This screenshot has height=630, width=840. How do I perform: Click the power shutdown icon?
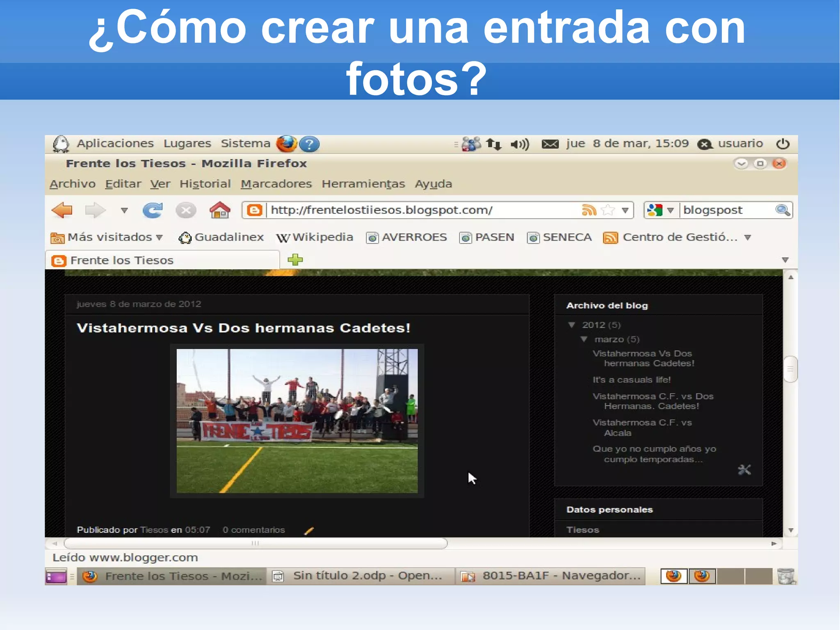pos(783,144)
